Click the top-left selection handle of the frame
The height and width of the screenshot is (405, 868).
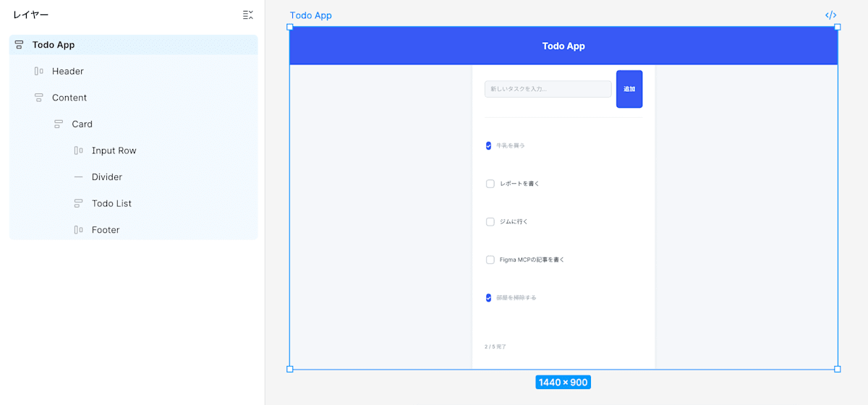click(x=290, y=27)
